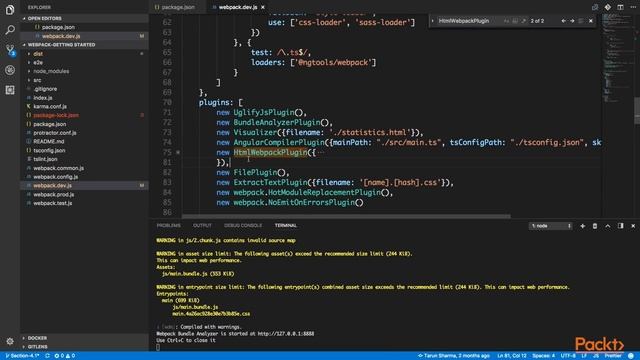The width and height of the screenshot is (640, 360).
Task: Click the GitLens diamond icon in editor toolbar
Action: tap(608, 7)
